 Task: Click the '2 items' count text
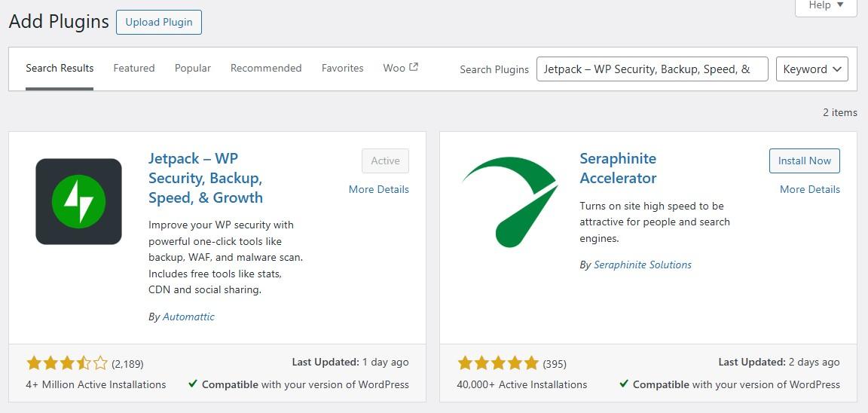pyautogui.click(x=840, y=112)
